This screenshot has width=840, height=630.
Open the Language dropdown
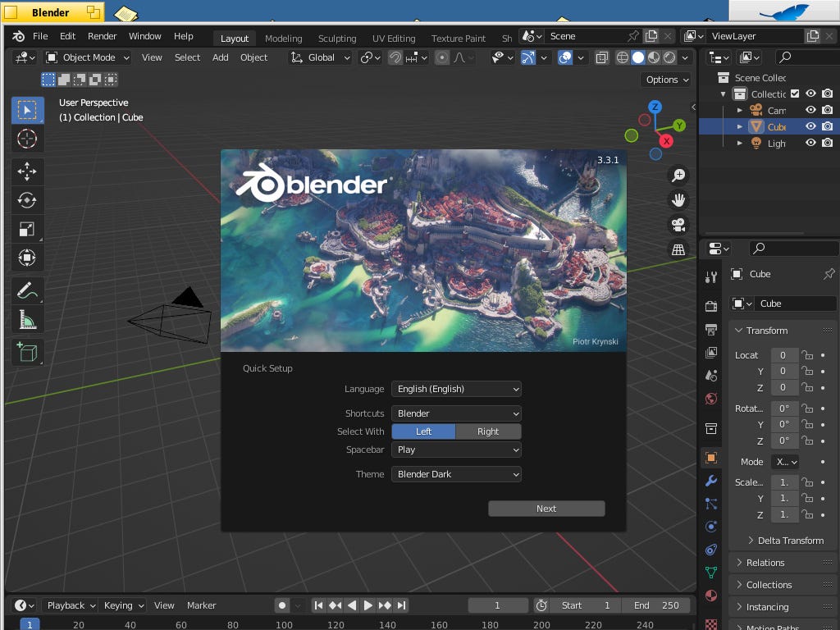(x=456, y=389)
